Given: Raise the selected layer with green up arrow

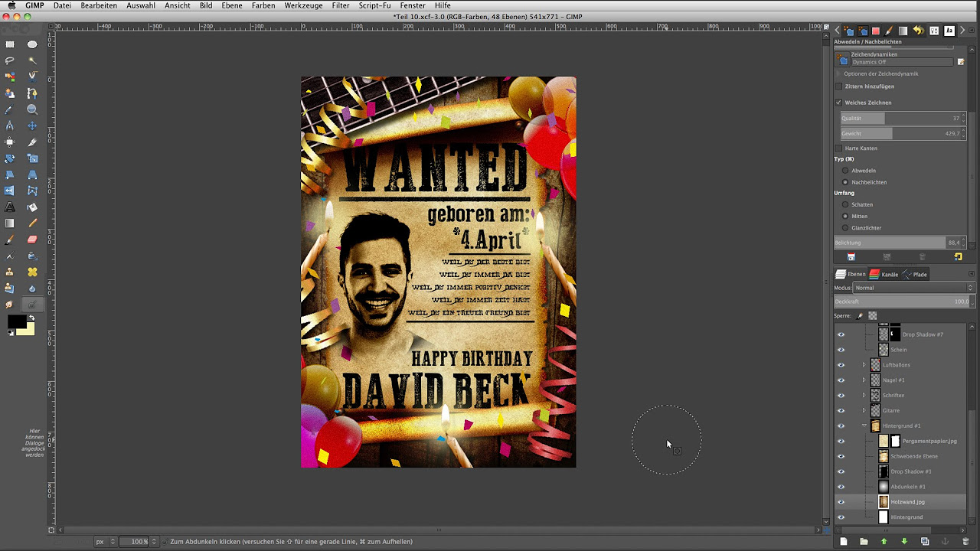Looking at the screenshot, I should tap(884, 541).
